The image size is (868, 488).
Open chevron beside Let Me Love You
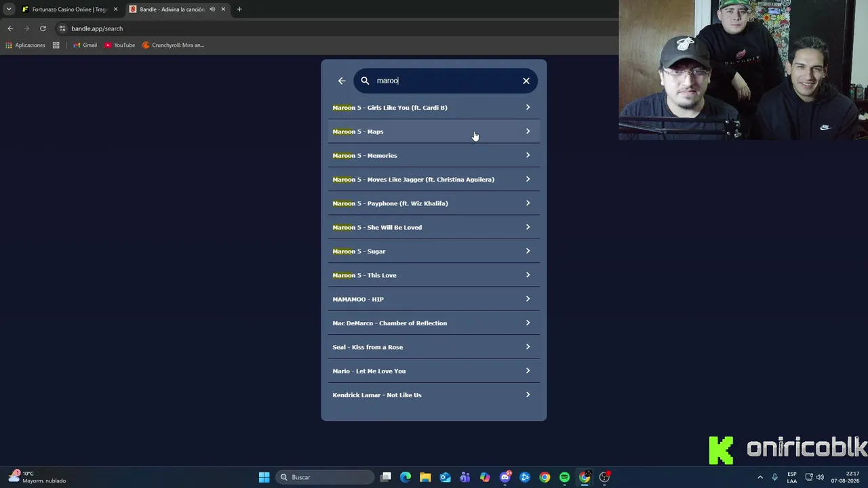pos(528,371)
